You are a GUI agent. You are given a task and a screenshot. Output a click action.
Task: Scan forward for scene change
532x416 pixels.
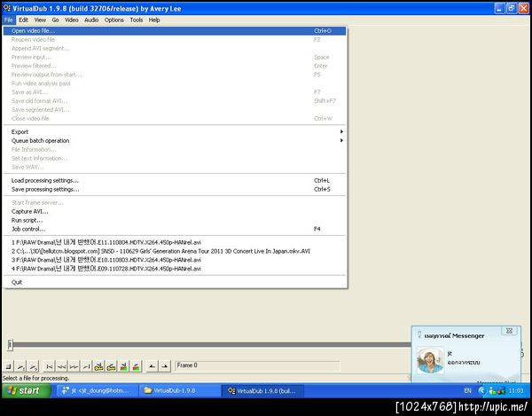coord(136,366)
